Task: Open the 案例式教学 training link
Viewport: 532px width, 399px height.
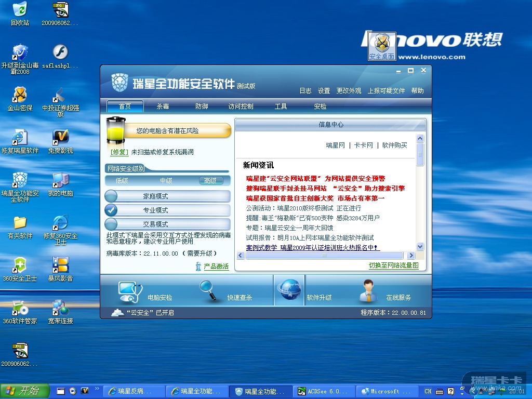Action: pos(313,248)
